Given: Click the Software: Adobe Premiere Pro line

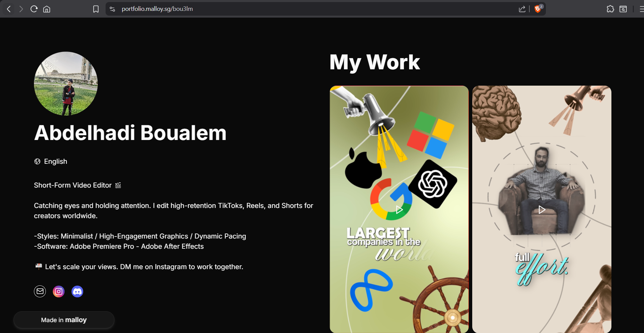Looking at the screenshot, I should [119, 246].
